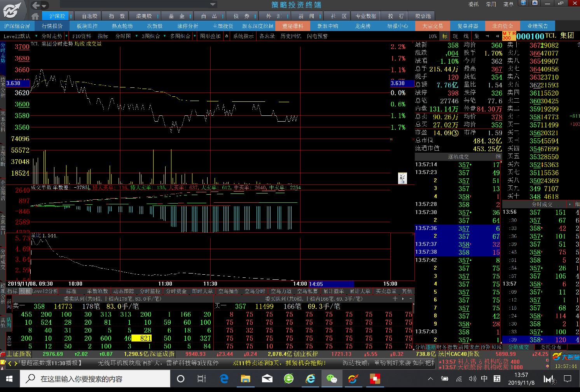Click the Windows search input box
This screenshot has width=580, height=392.
[95, 379]
